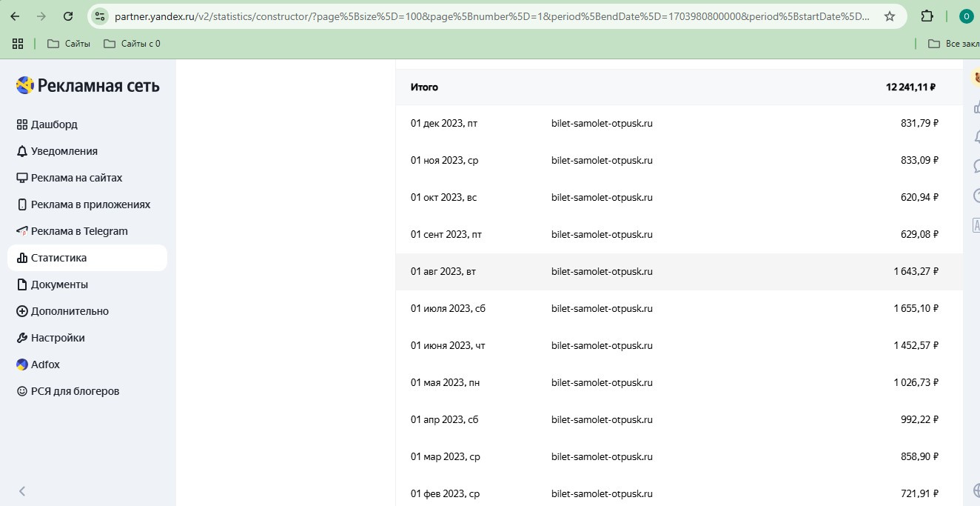Screen dimensions: 980x506
Task: Click the date 01 мая 2023, пн
Action: pos(446,383)
